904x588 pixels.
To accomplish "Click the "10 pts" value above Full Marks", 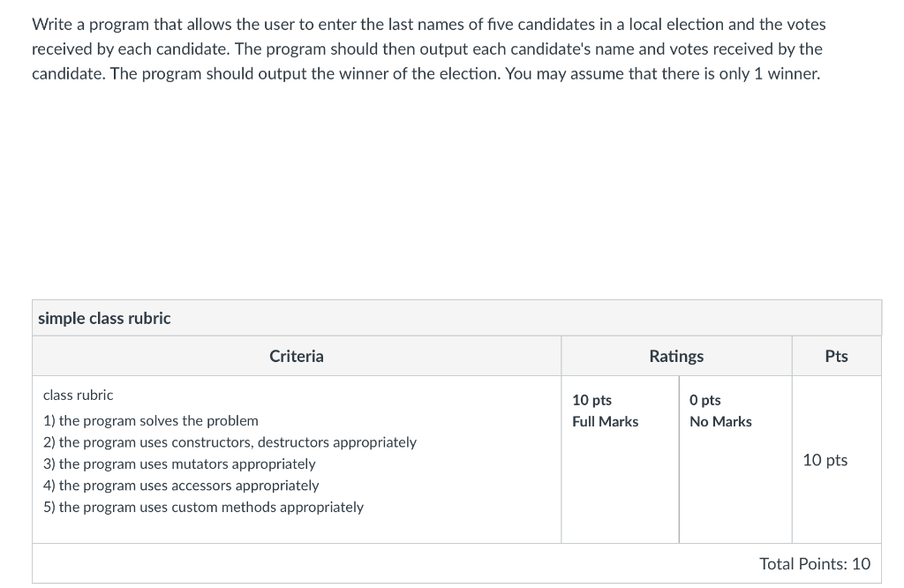I will pos(591,400).
